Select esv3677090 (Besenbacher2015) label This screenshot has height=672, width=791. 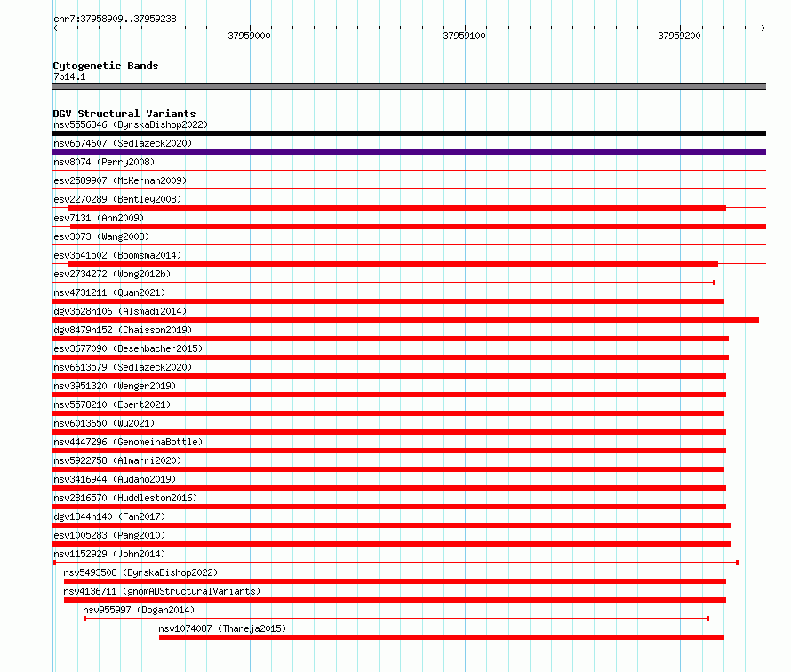[128, 348]
